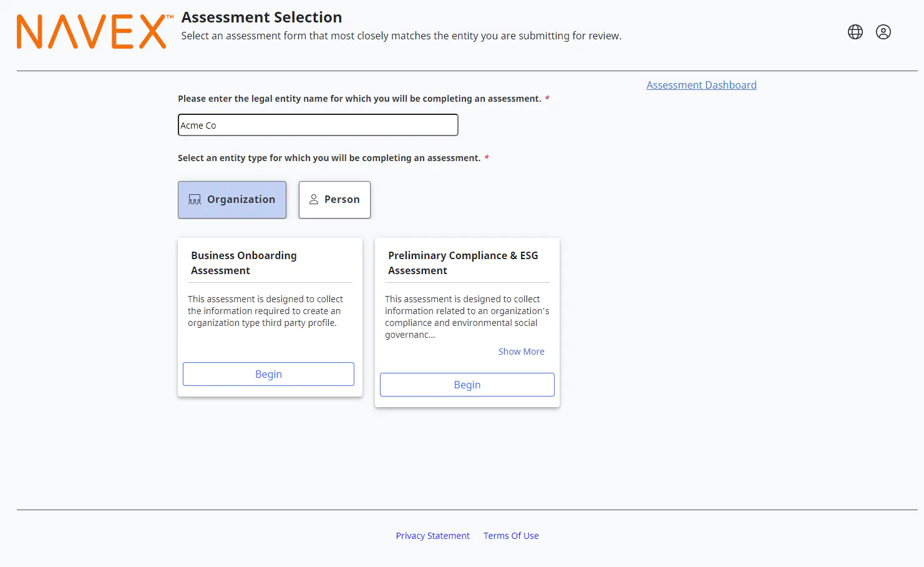
Task: Select the Organization entity type
Action: (x=232, y=200)
